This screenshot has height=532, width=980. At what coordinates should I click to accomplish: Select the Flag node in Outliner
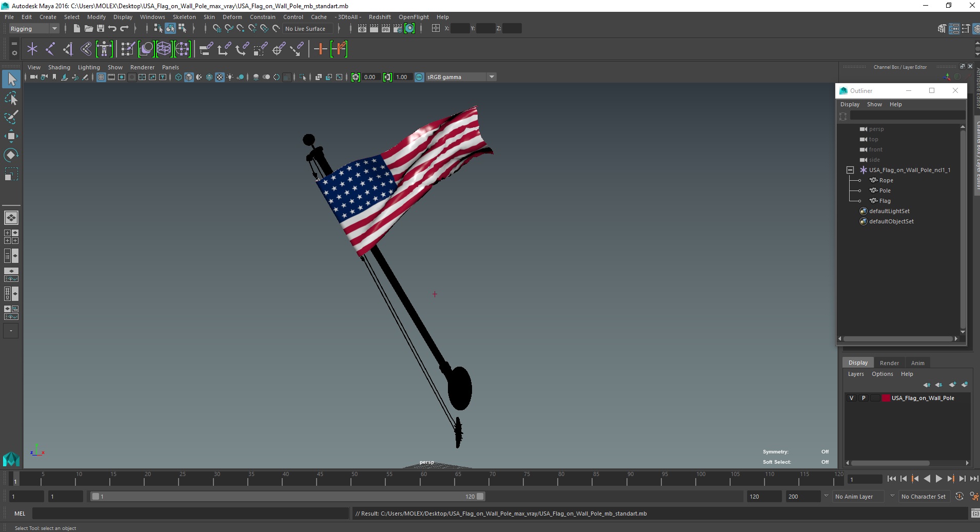[x=885, y=201]
